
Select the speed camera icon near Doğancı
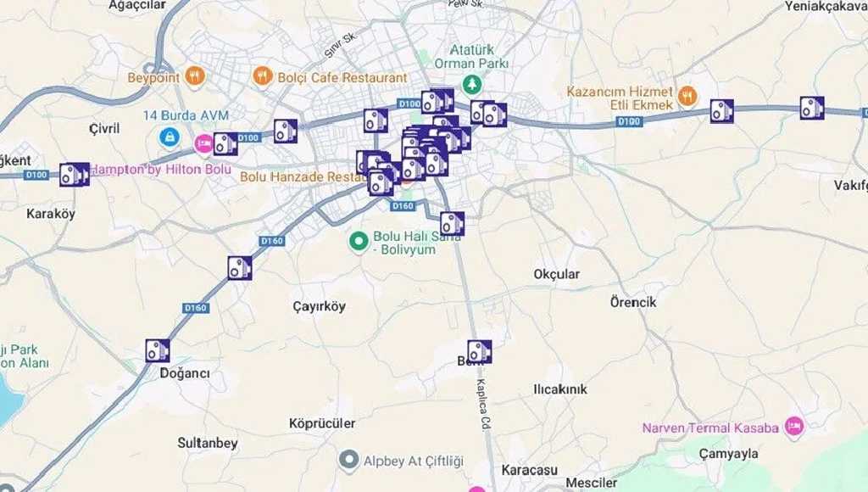click(158, 350)
